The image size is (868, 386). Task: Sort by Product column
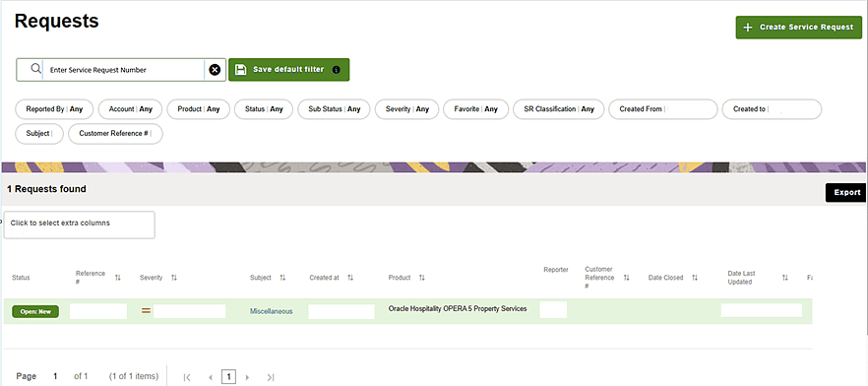[422, 278]
